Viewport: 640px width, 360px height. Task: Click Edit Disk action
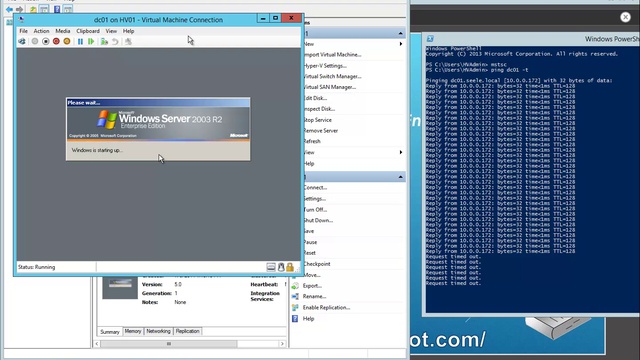coord(315,98)
